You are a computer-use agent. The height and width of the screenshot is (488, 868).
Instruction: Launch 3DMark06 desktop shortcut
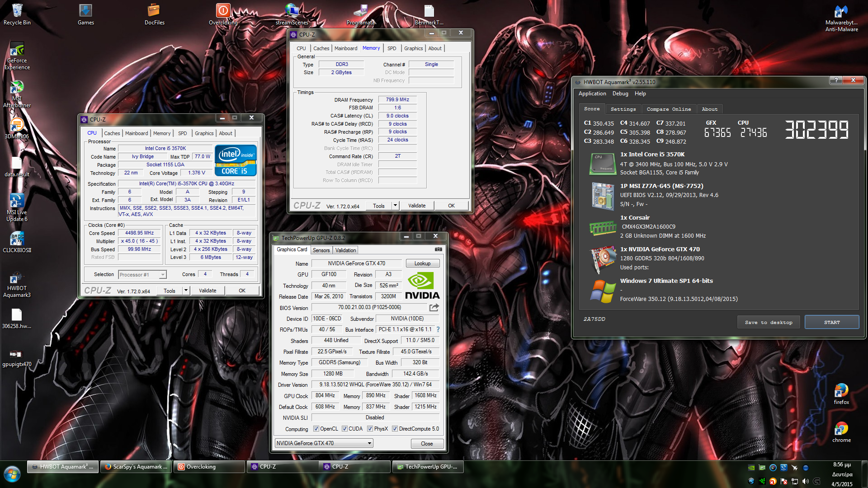pos(17,128)
